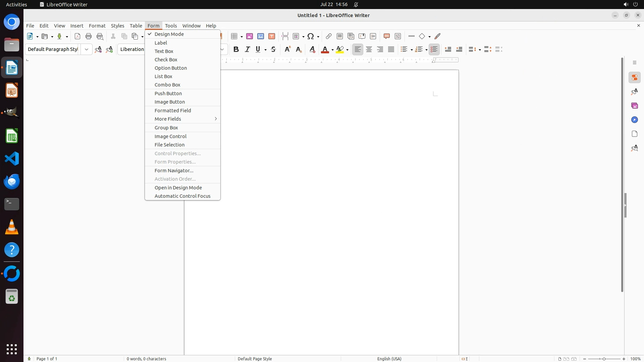644x362 pixels.
Task: Click Form Navigator... menu entry
Action: point(174,171)
